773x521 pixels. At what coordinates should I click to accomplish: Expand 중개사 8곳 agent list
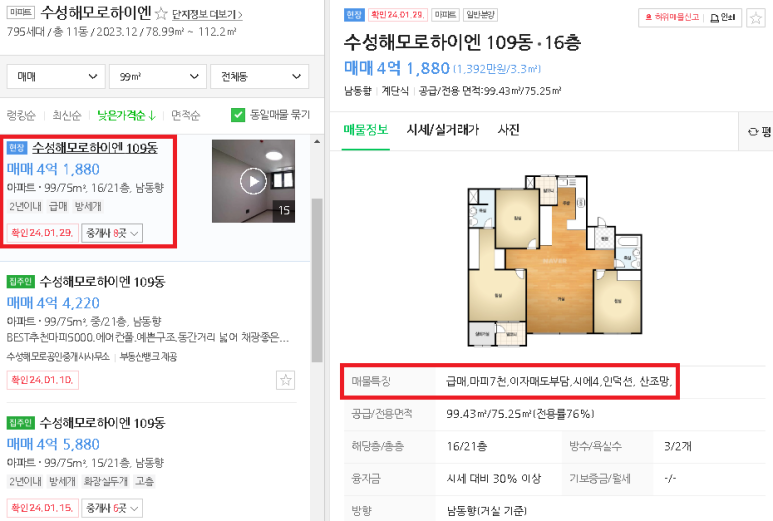click(x=112, y=233)
